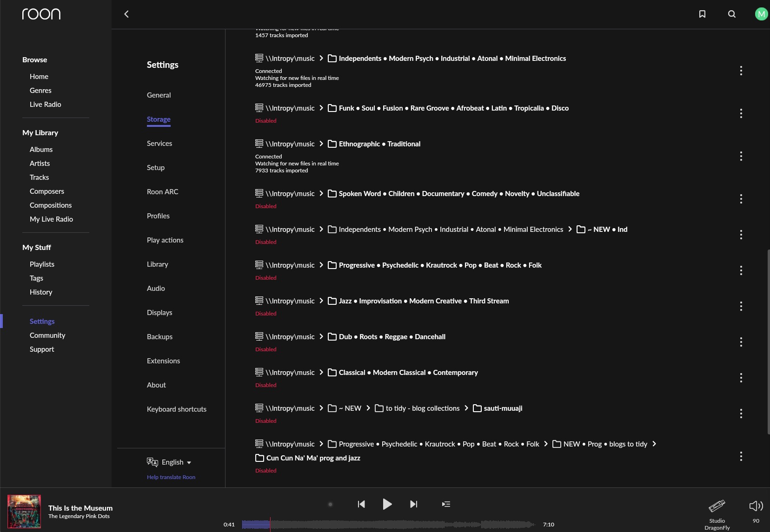Viewport: 770px width, 532px height.
Task: Open the volume speaker control
Action: tap(756, 506)
